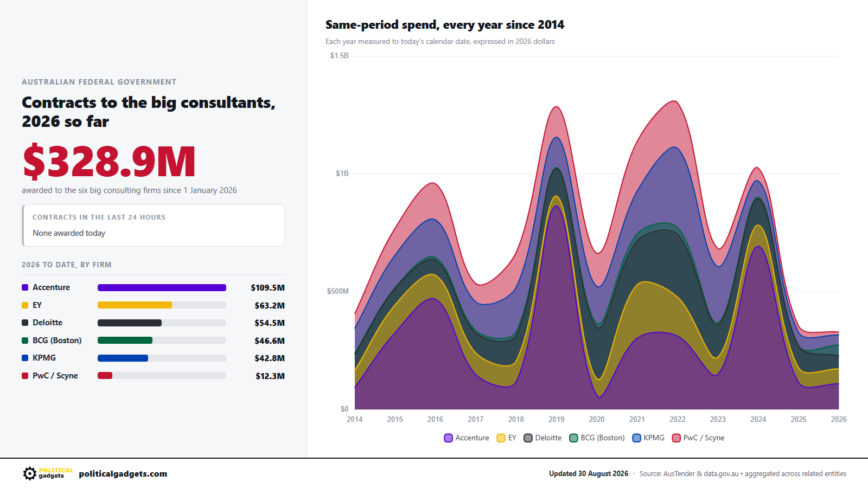Click the 'Contracts in the last 24 hours' heading
868x488 pixels.
point(99,217)
